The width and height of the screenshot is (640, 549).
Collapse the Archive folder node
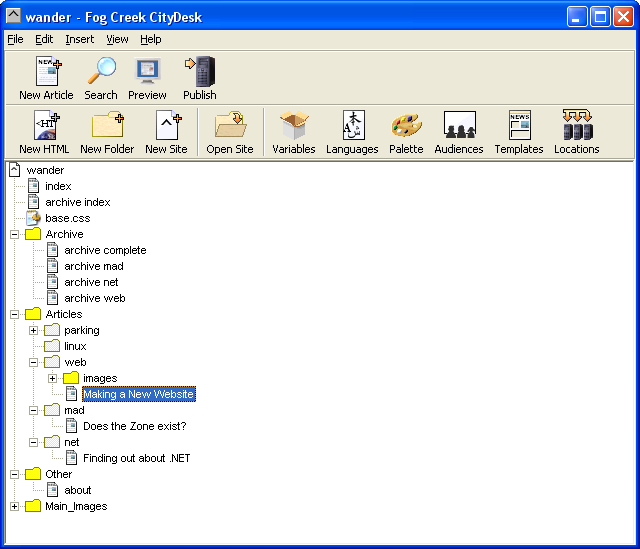tap(14, 234)
